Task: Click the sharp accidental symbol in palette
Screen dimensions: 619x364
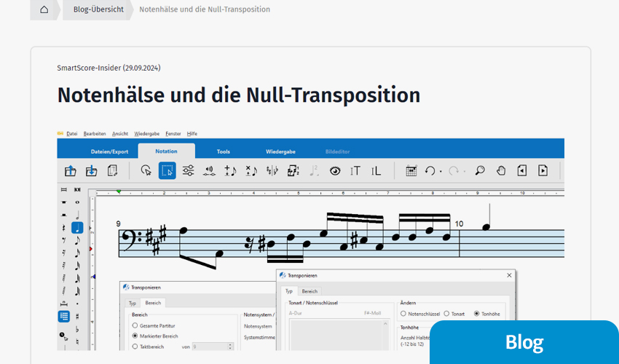Action: (77, 316)
